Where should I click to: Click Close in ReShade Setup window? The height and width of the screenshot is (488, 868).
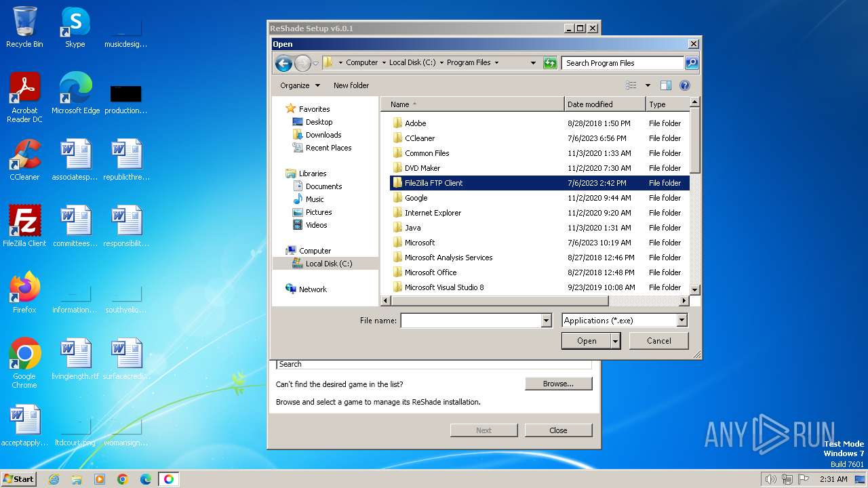pyautogui.click(x=558, y=430)
